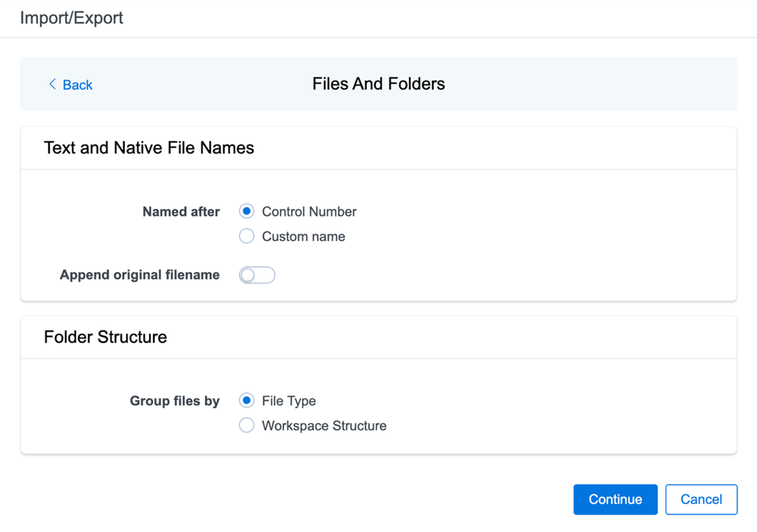Toggle the Append original filename switch

pyautogui.click(x=257, y=275)
